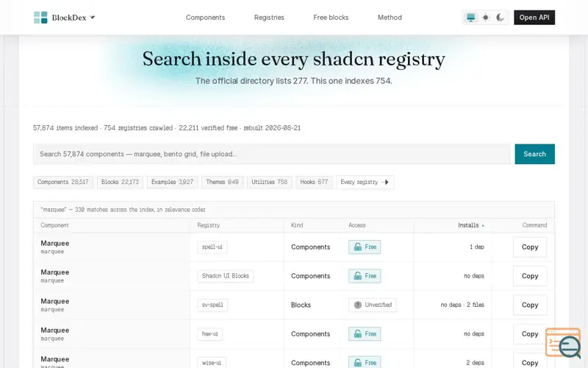Open Marquee component in sv-spell row
This screenshot has height=368, width=588.
pyautogui.click(x=54, y=301)
